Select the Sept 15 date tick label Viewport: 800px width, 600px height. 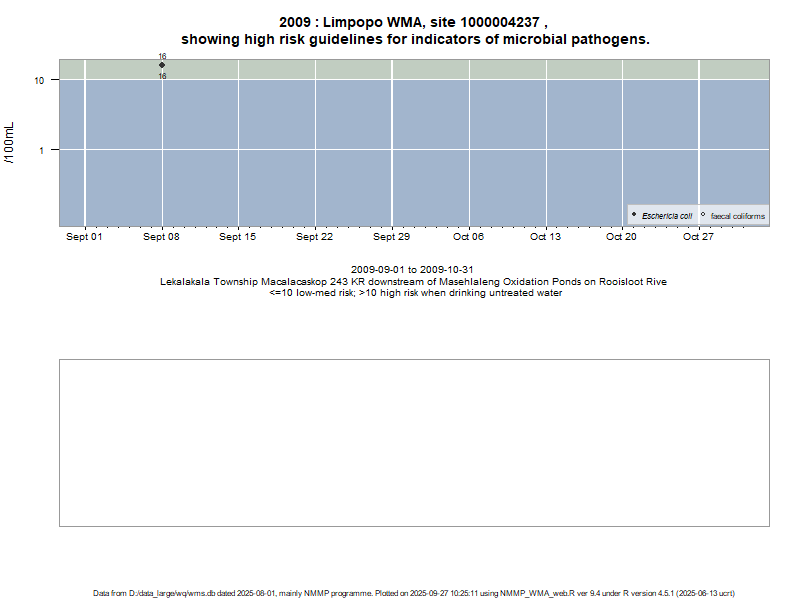click(238, 237)
